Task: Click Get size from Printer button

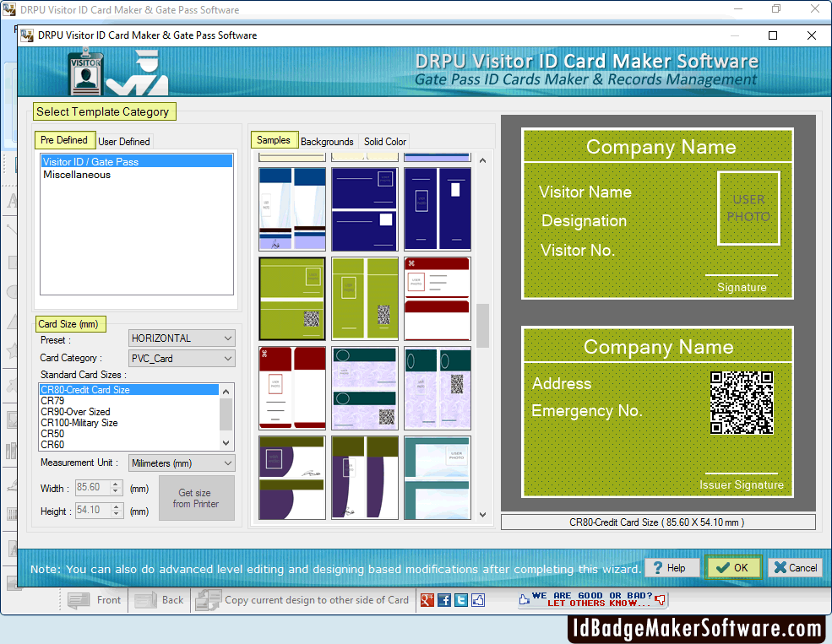Action: coord(196,498)
